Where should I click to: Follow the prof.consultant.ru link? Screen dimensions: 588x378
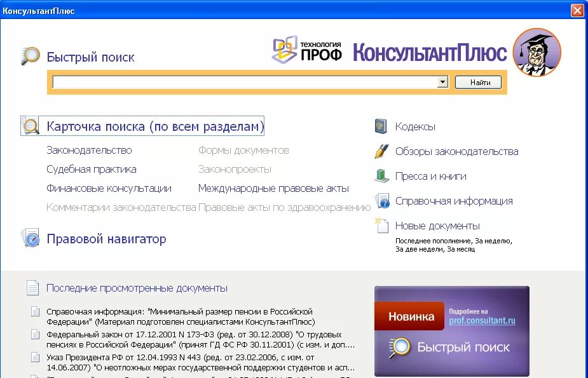coord(482,321)
